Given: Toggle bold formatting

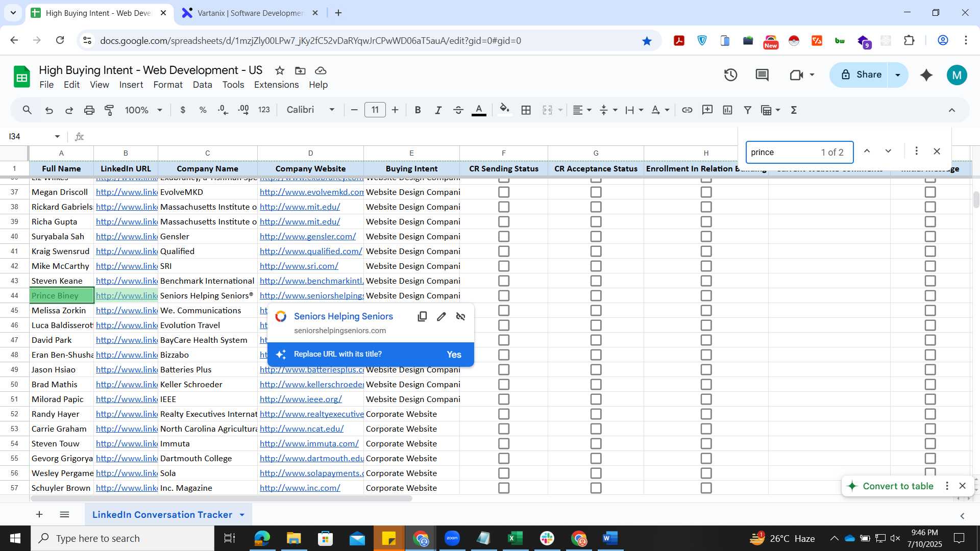Looking at the screenshot, I should (x=418, y=110).
